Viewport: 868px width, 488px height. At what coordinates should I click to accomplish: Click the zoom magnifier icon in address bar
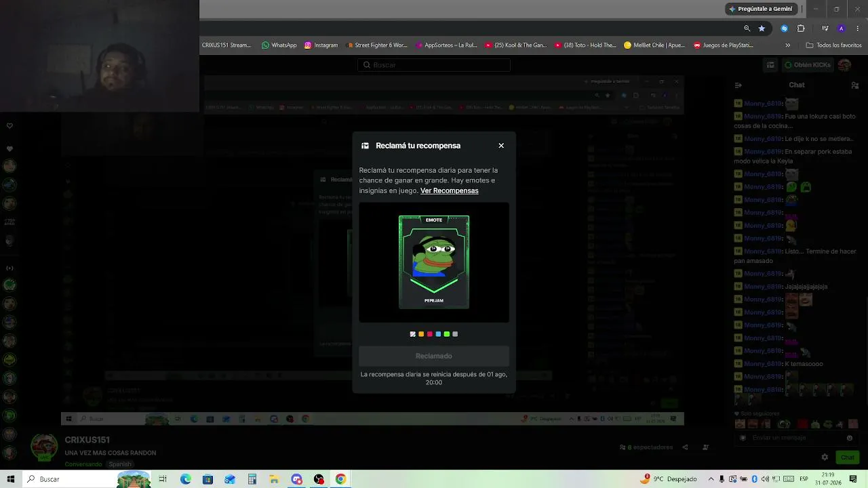click(x=747, y=28)
